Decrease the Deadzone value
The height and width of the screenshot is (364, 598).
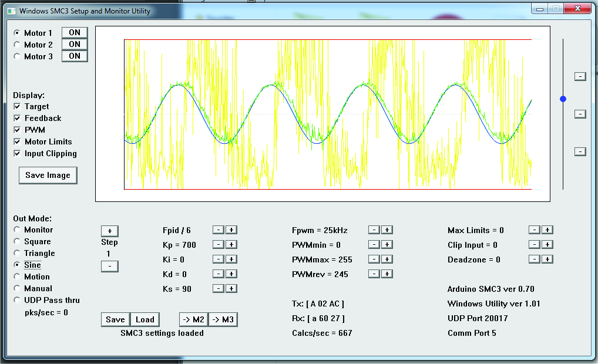tap(535, 259)
